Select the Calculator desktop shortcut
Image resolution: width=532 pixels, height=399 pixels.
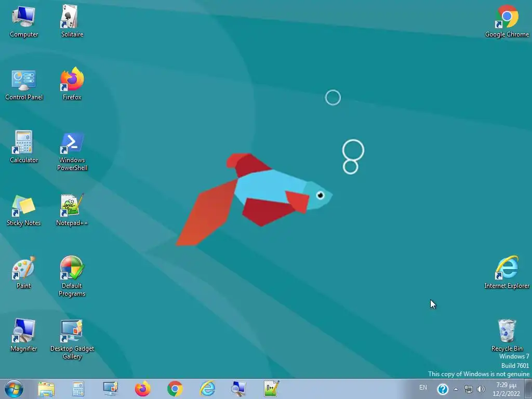click(x=24, y=147)
